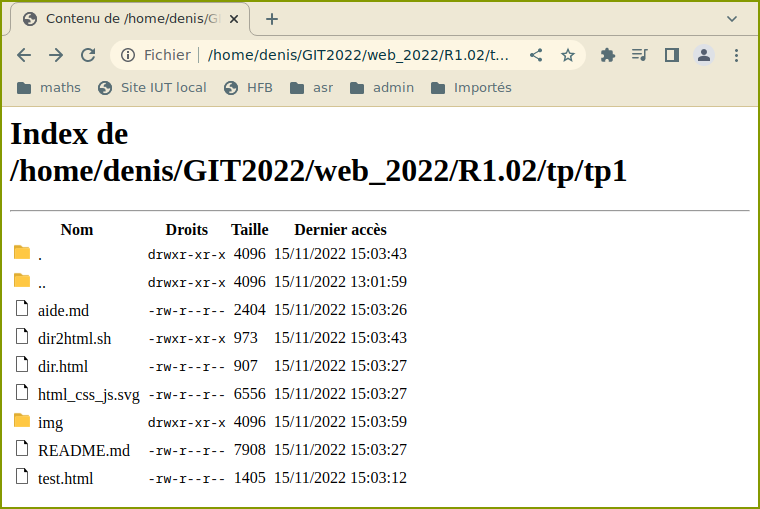Toggle the browser side panel
Image resolution: width=760 pixels, height=509 pixels.
tap(671, 55)
